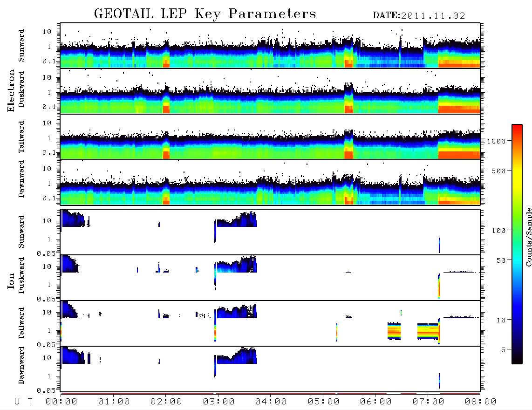Click the '07:00' time tick label
The height and width of the screenshot is (410, 532).
[429, 402]
